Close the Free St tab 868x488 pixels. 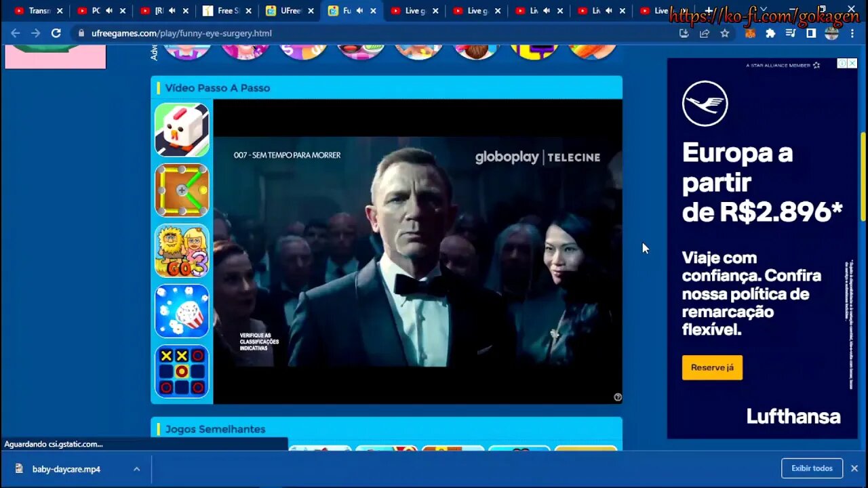click(x=248, y=11)
